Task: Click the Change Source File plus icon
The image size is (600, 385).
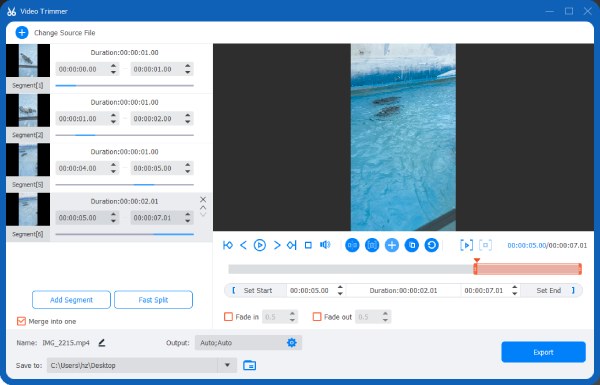Action: click(22, 33)
